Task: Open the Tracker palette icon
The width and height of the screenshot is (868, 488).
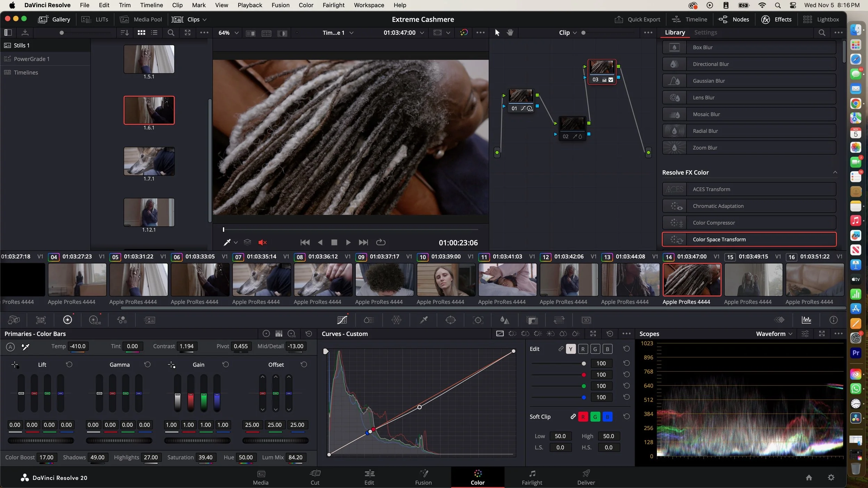Action: click(x=478, y=320)
